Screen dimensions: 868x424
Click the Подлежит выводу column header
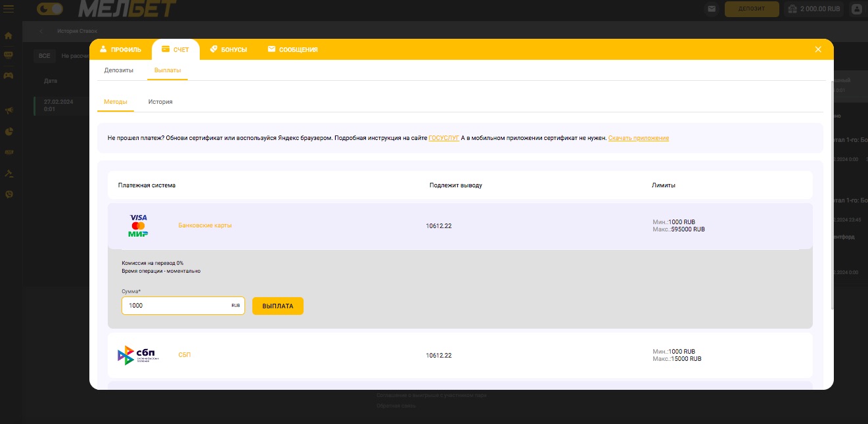coord(455,185)
